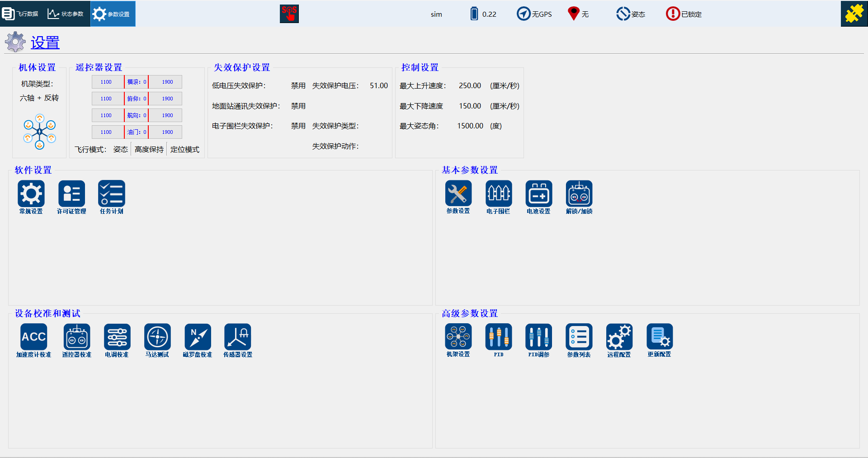Click the max attitude angle value 1500.00

coord(470,126)
